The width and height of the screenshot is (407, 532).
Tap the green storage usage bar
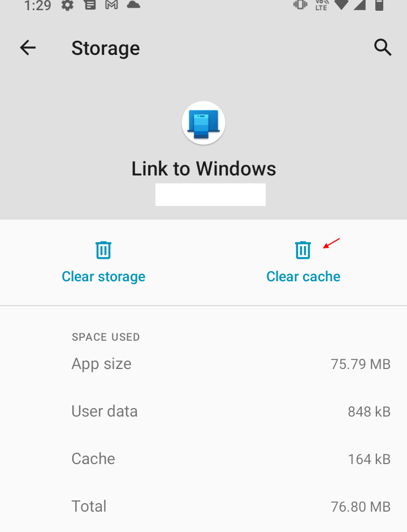[x=210, y=194]
